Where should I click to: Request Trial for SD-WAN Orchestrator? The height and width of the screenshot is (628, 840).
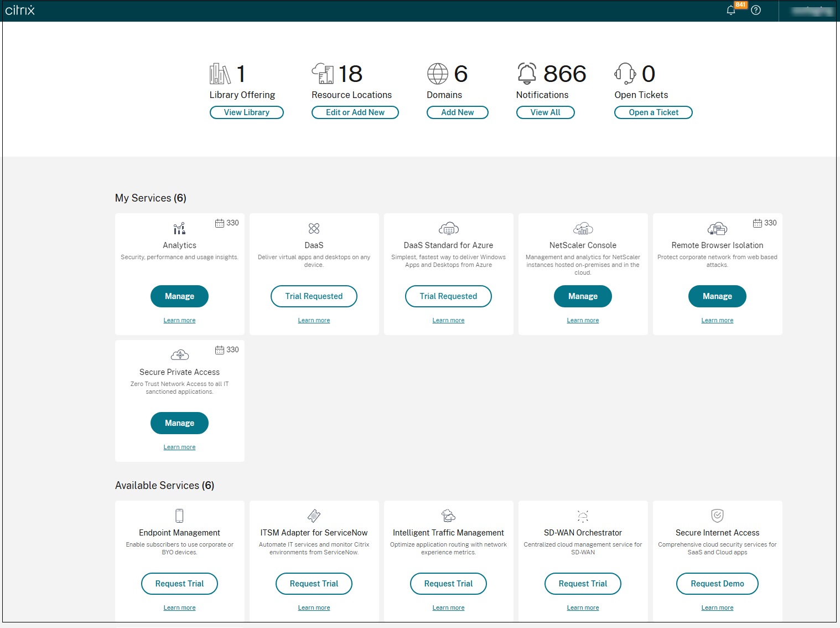[583, 584]
